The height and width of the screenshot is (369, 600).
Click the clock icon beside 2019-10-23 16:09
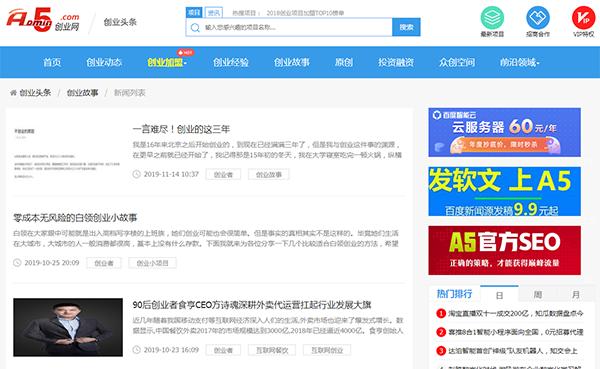tap(136, 349)
